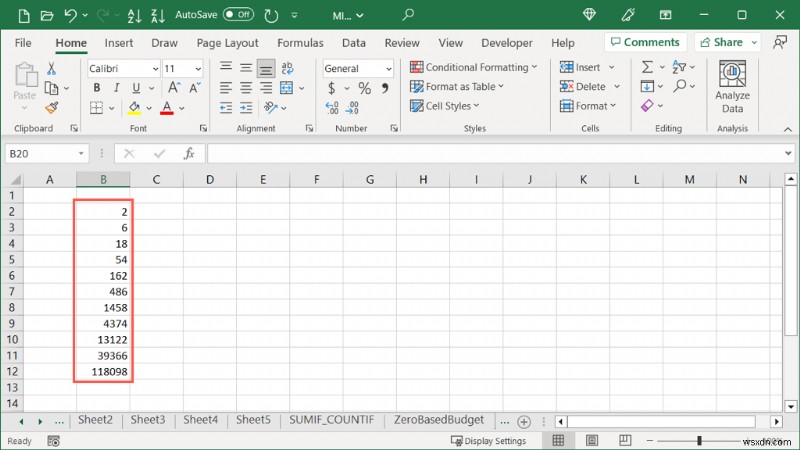Decrease decimal places
This screenshot has height=450, width=800.
(x=352, y=108)
